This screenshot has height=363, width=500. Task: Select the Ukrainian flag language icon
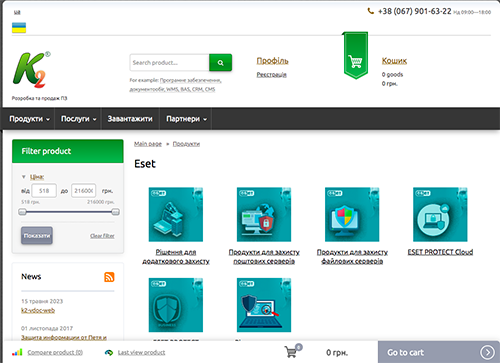[x=19, y=27]
